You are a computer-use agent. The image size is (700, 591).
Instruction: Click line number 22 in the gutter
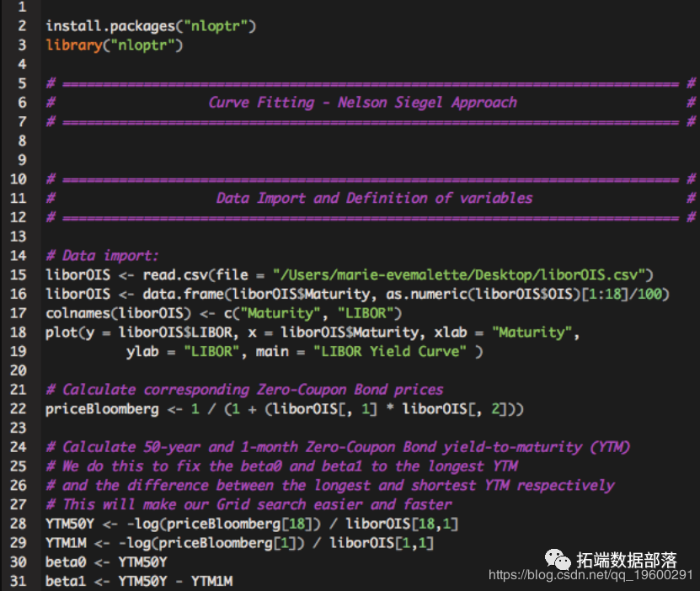19,409
